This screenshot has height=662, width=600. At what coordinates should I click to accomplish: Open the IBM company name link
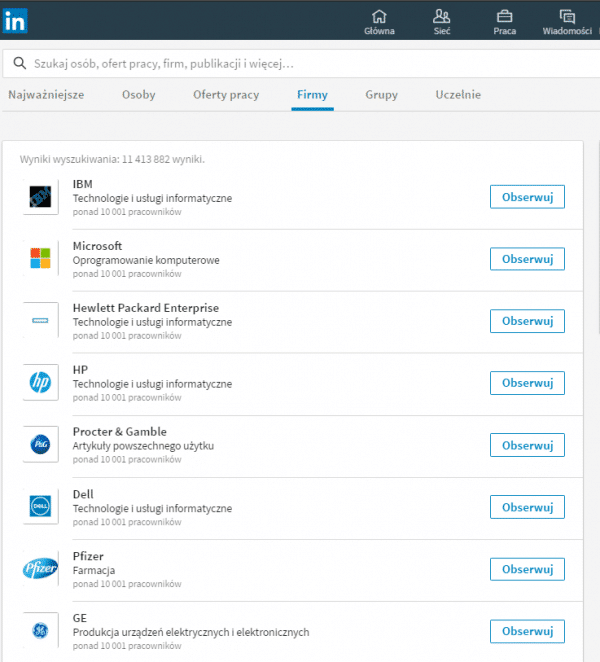82,184
